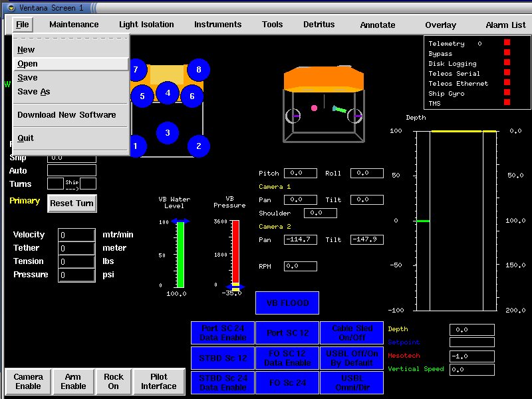
Task: Choose New from the File menu
Action: click(x=70, y=49)
